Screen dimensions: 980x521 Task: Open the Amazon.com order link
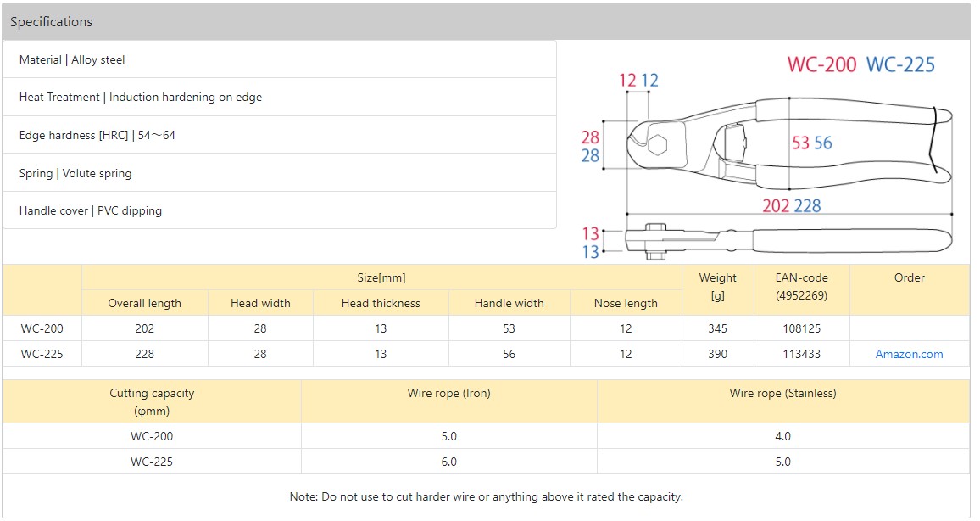click(x=909, y=354)
